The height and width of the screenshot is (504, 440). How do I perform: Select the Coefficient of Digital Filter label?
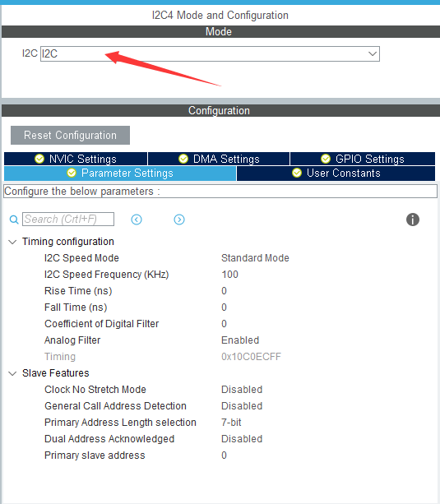point(102,324)
